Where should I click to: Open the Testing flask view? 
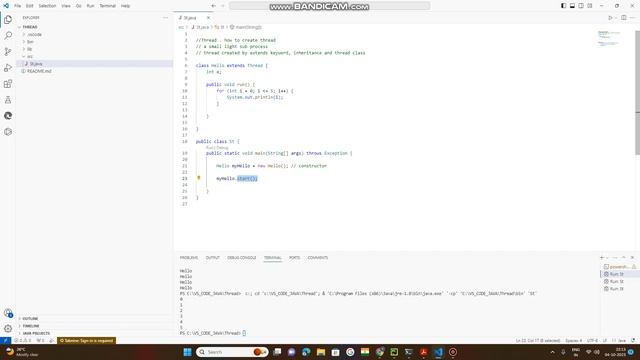pyautogui.click(x=8, y=100)
